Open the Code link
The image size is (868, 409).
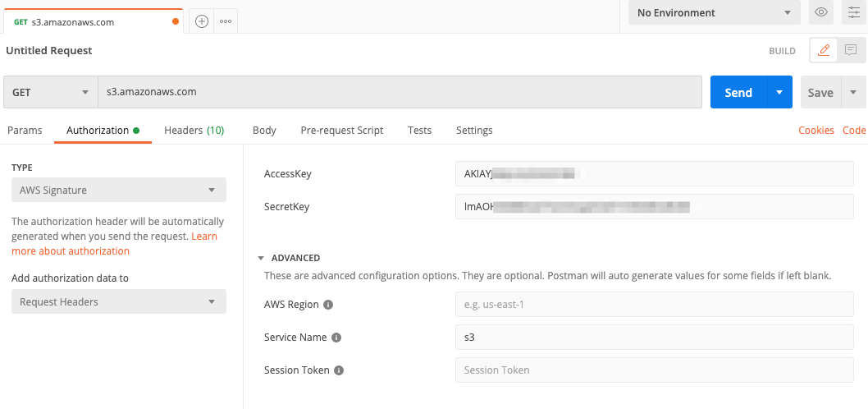point(854,131)
